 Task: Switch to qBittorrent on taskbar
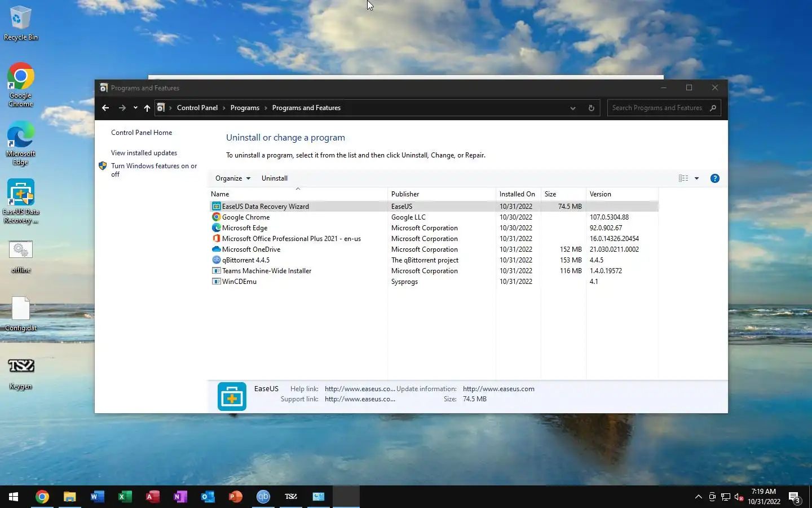click(263, 497)
